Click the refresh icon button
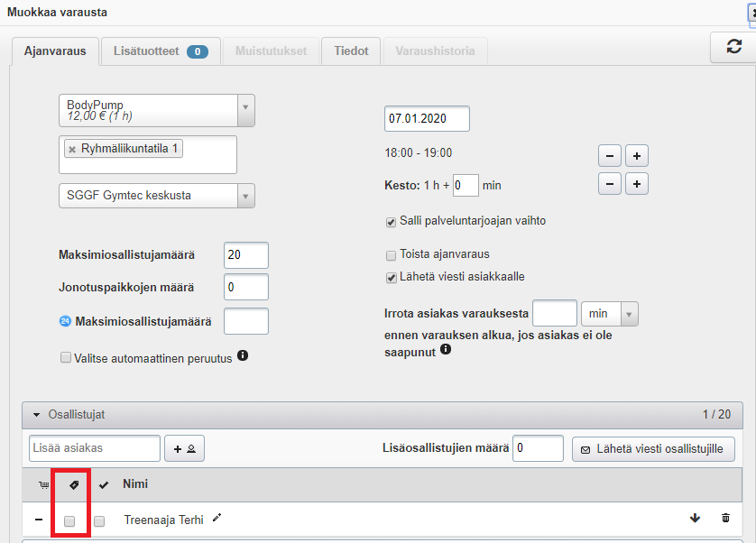 [733, 48]
